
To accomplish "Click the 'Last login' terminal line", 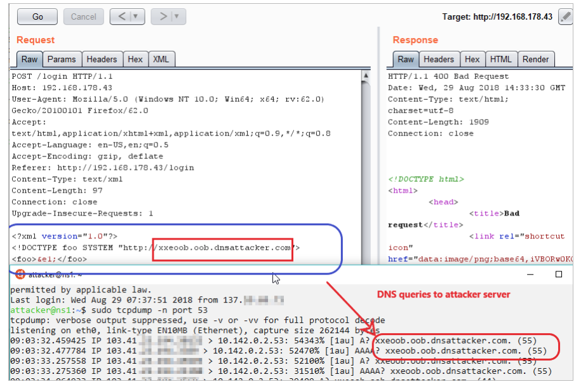I will pos(147,300).
